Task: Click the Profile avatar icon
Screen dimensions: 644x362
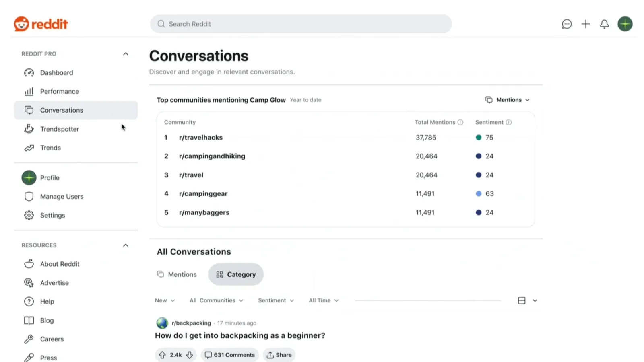Action: click(x=29, y=178)
